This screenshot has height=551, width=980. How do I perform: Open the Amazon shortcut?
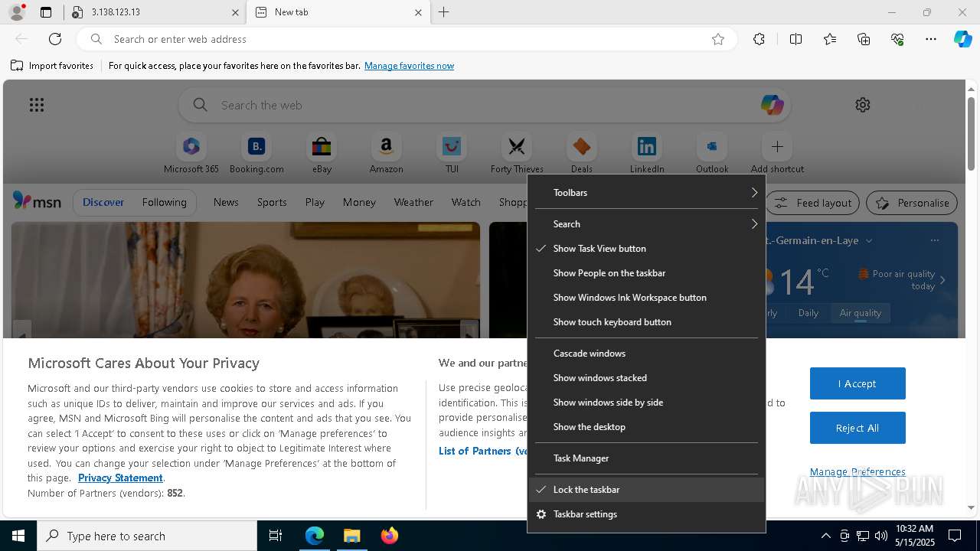pos(386,153)
